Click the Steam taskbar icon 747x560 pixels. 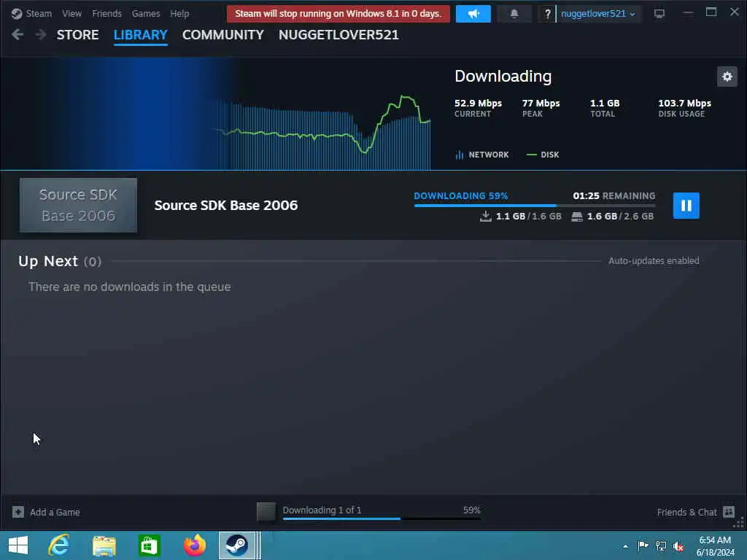tap(237, 545)
